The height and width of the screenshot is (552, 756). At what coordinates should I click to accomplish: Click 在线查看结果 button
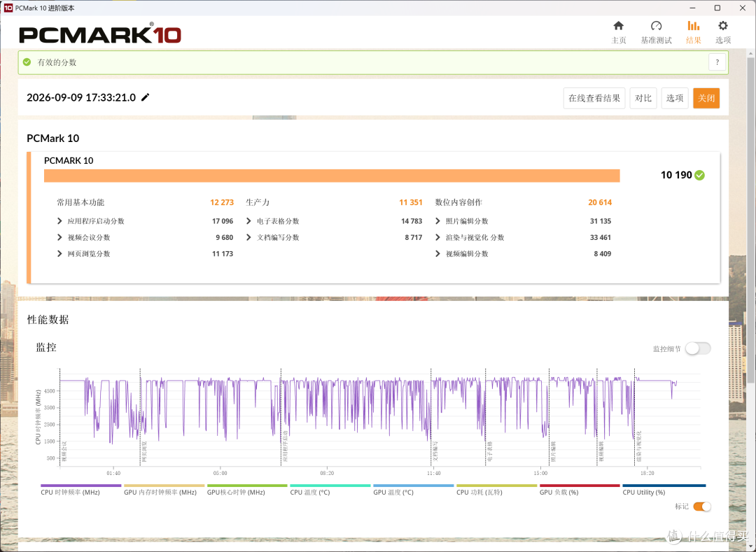tap(594, 98)
